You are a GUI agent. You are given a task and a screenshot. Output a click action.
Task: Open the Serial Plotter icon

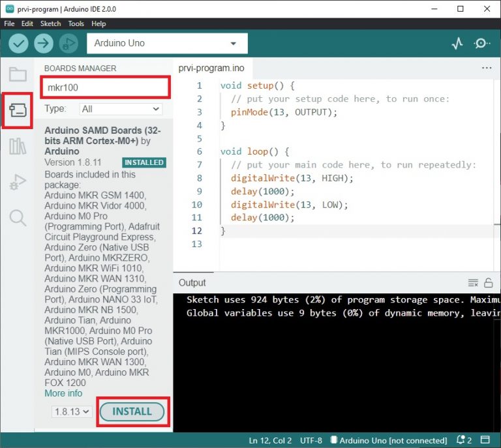point(457,44)
